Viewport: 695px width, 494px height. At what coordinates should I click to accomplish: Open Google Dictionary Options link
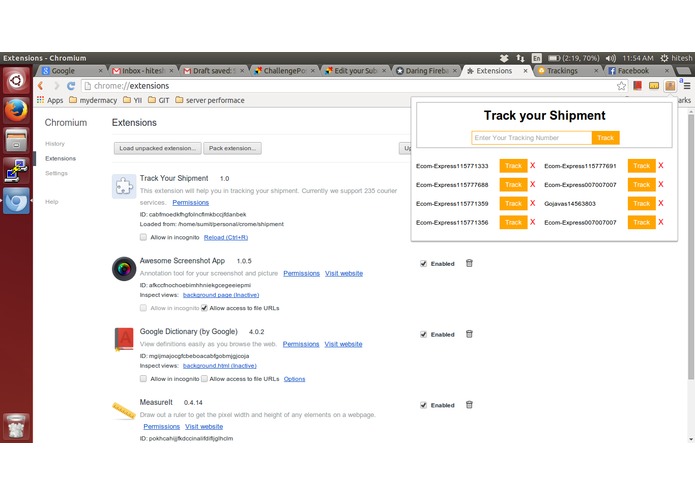click(x=294, y=379)
